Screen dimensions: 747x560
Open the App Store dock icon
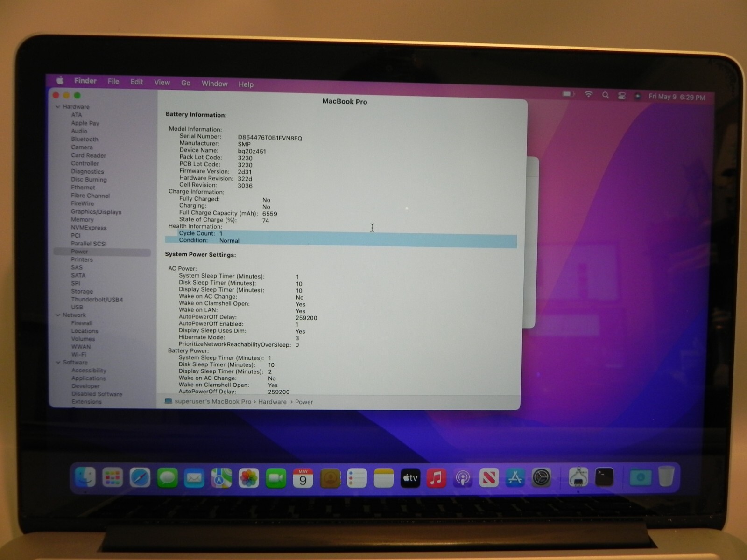pyautogui.click(x=515, y=478)
